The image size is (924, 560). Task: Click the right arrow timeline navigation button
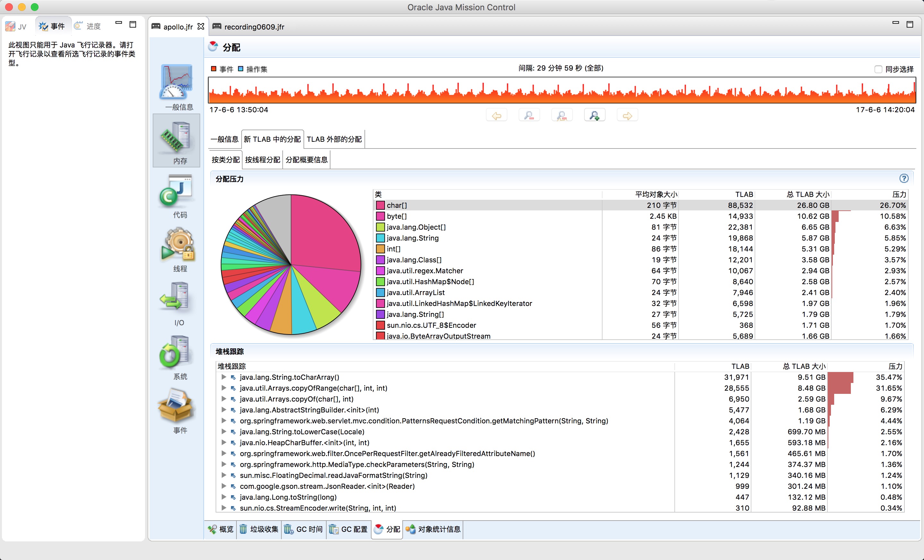click(x=627, y=115)
